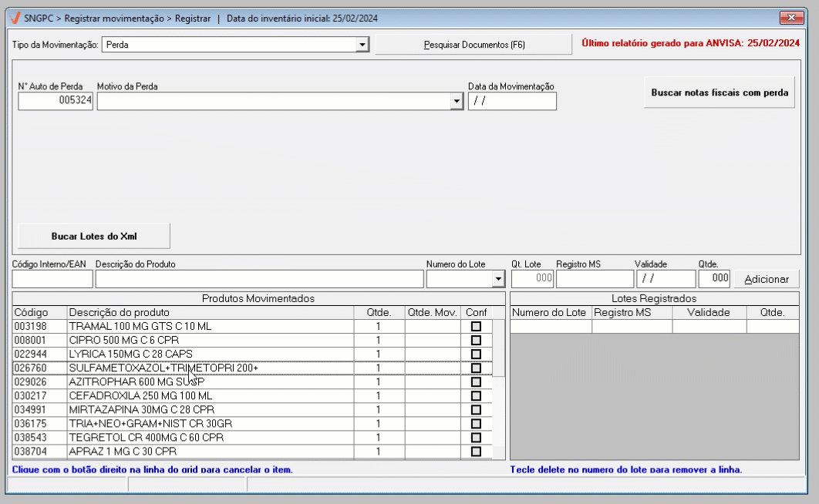The height and width of the screenshot is (504, 819).
Task: Click Descrição do Produto text field
Action: pyautogui.click(x=259, y=279)
